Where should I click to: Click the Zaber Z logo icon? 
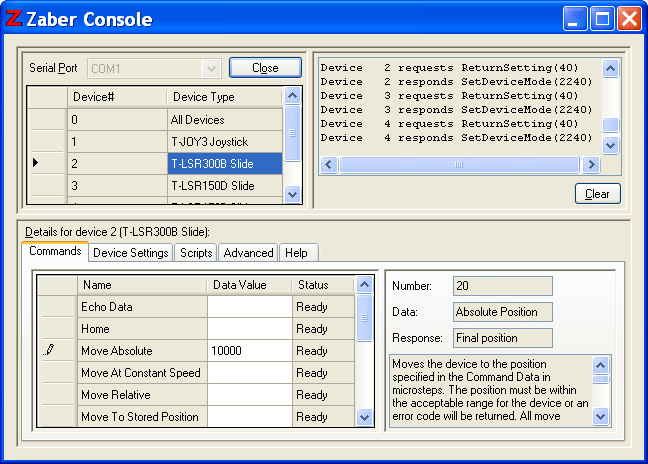coord(14,19)
